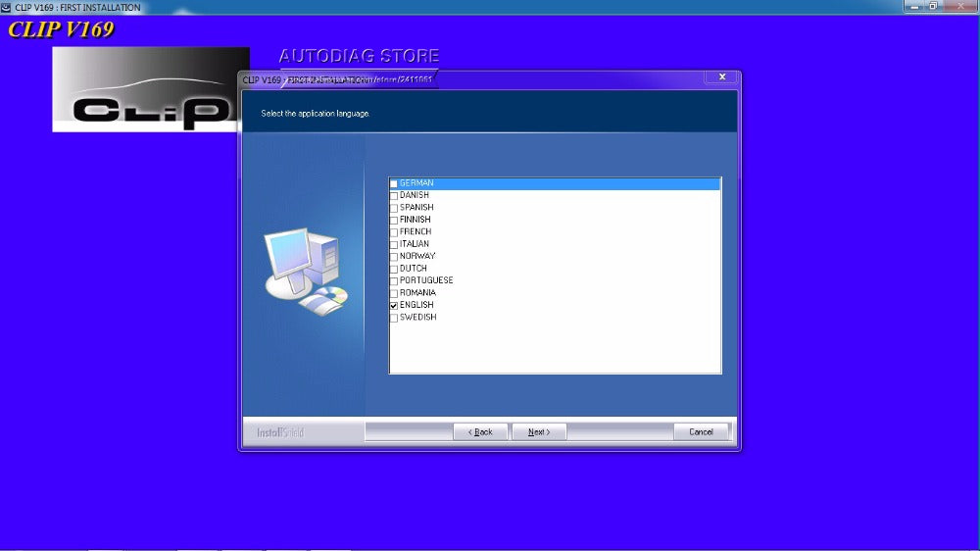
Task: Tick the ROMANIA language checkbox
Action: click(x=394, y=293)
